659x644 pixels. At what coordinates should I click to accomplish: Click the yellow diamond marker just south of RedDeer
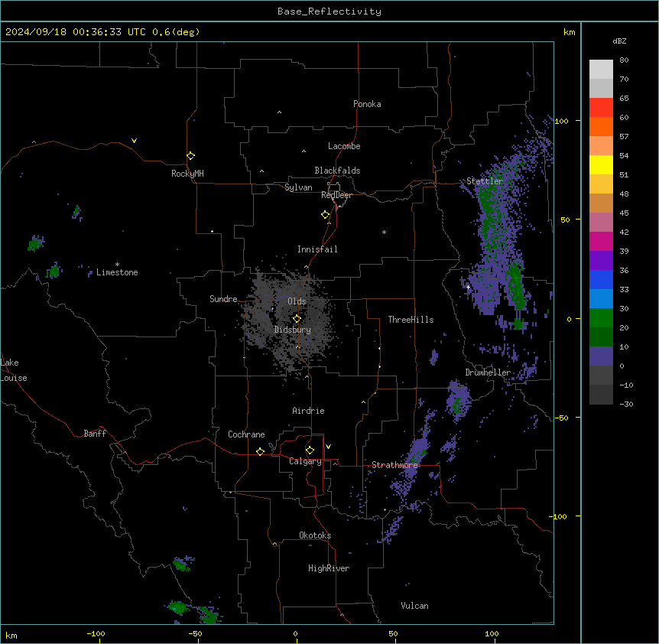tap(326, 215)
